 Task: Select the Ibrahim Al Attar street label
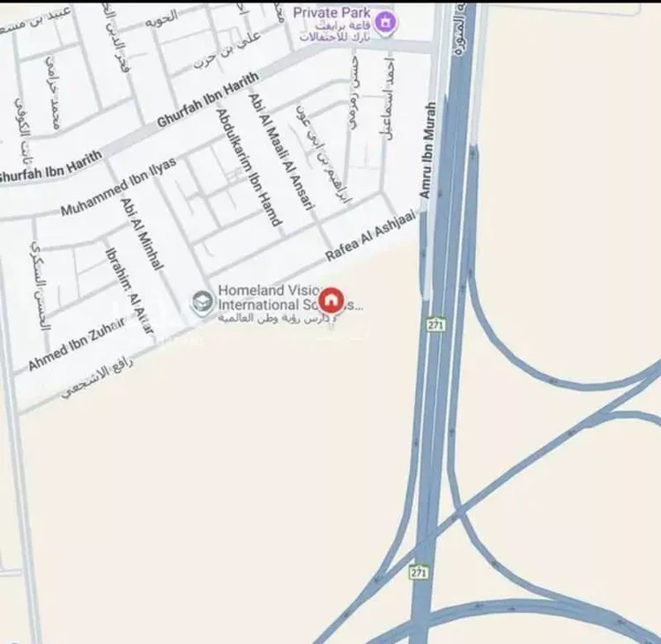[129, 291]
